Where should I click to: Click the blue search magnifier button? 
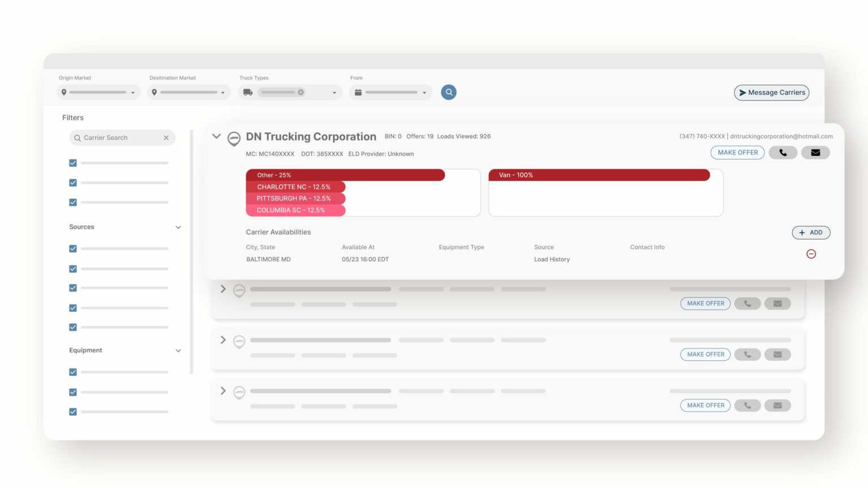449,92
